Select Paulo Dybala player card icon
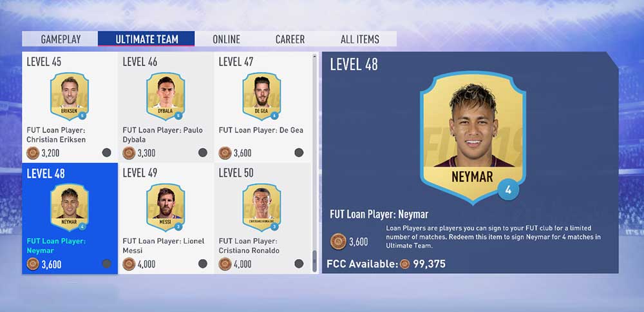 [166, 96]
